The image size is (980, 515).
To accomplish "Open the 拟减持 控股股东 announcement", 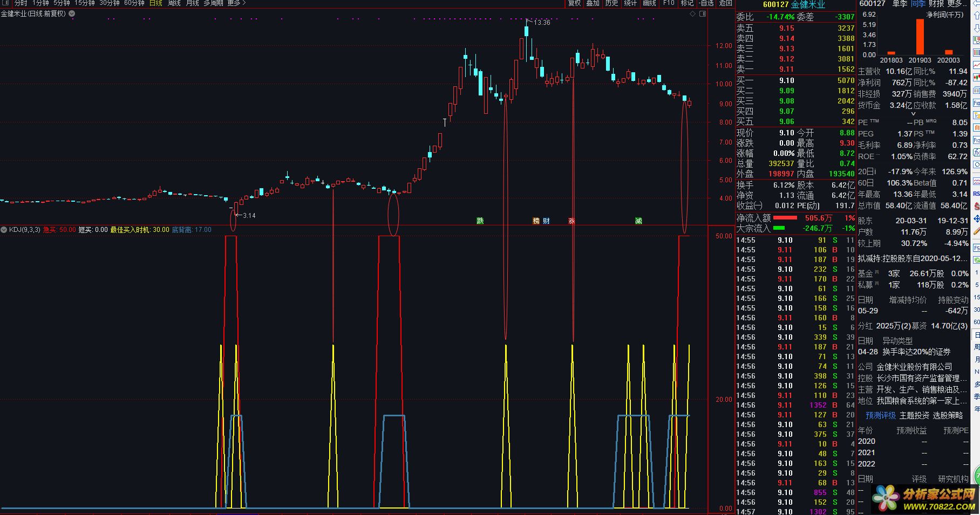I will [913, 259].
